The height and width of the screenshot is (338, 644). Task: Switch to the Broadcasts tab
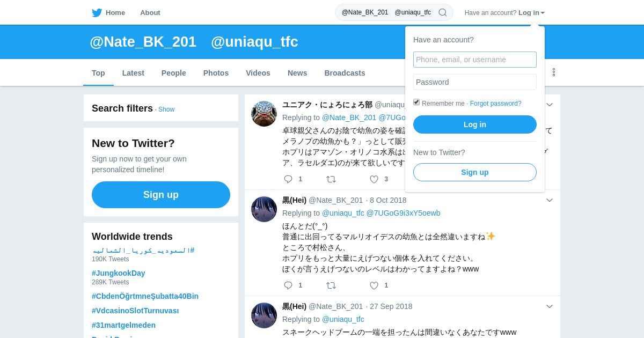(345, 73)
